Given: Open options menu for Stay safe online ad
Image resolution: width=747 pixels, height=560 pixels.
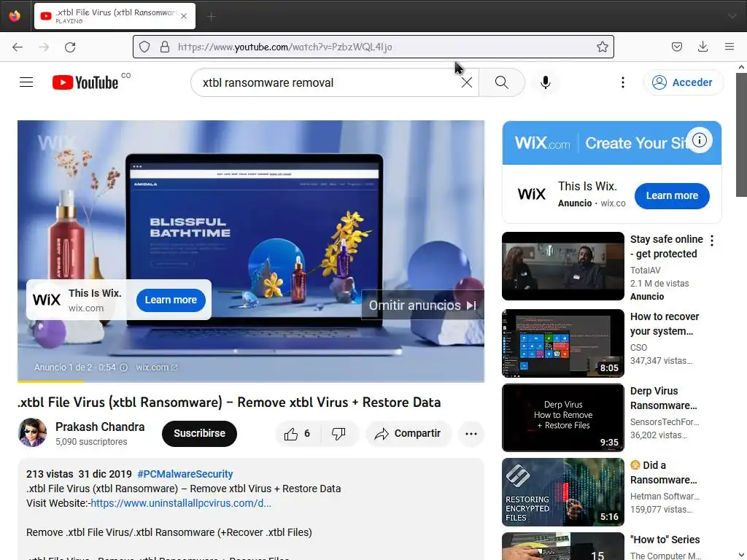Looking at the screenshot, I should (712, 241).
